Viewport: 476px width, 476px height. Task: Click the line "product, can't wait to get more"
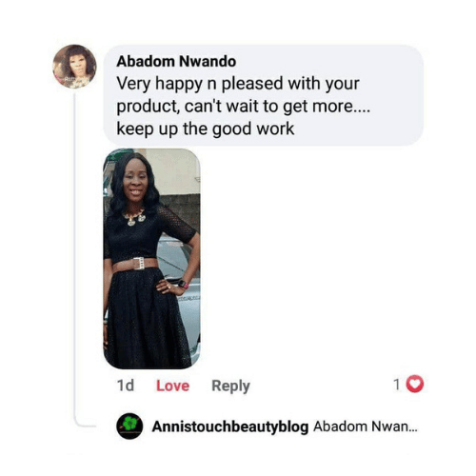point(243,107)
